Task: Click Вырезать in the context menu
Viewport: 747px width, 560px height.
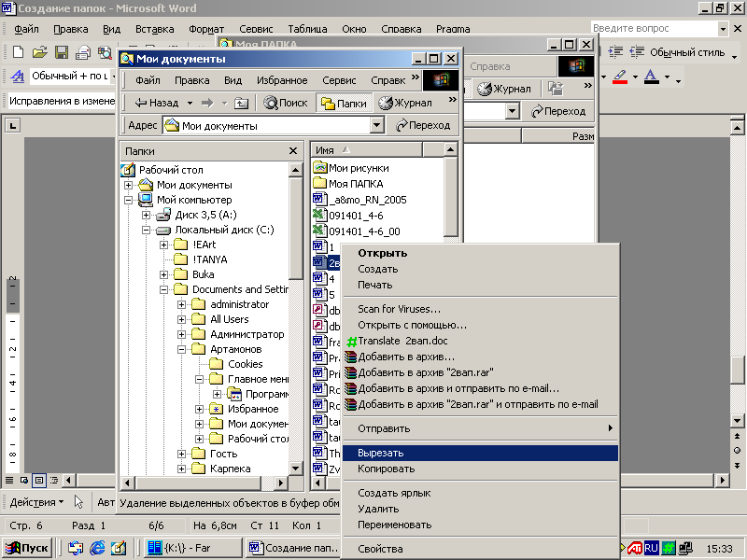Action: (480, 453)
